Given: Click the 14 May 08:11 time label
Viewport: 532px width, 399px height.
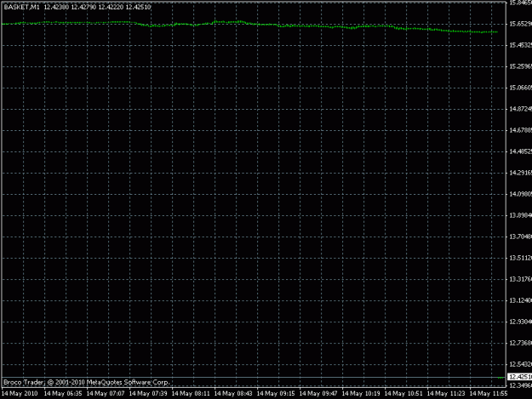Looking at the screenshot, I should [191, 394].
